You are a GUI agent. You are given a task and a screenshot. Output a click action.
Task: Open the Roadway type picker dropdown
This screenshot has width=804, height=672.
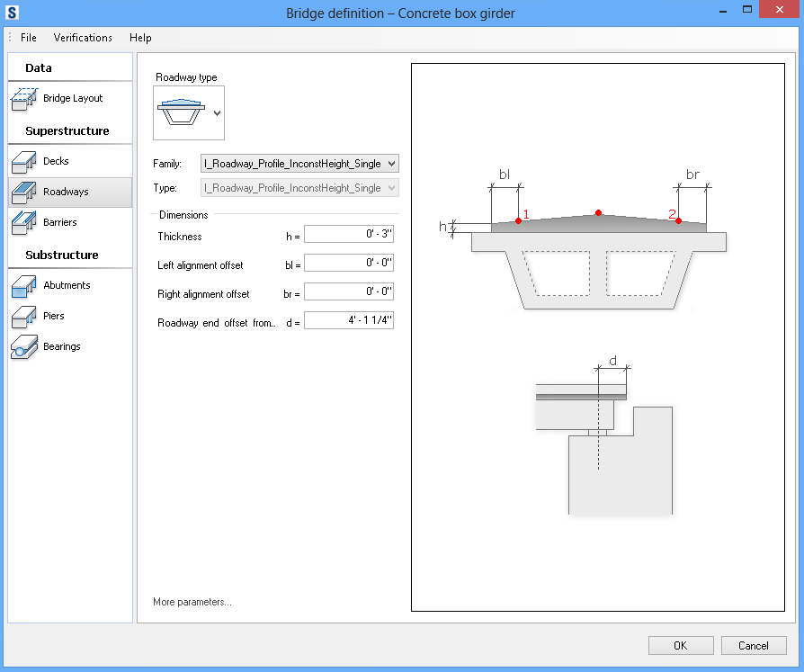pos(215,112)
